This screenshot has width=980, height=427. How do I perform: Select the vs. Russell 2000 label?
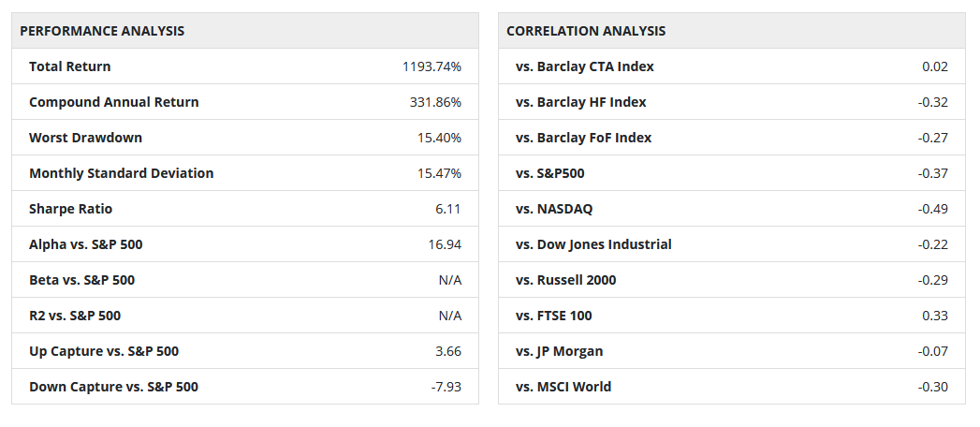[566, 280]
